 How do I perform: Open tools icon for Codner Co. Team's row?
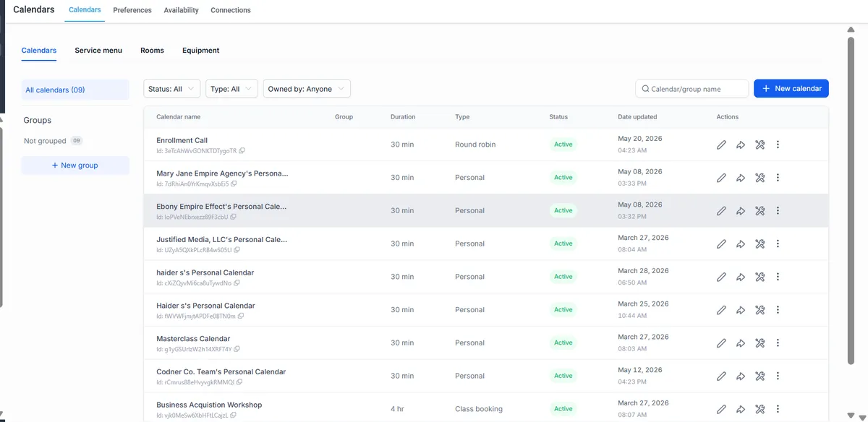(x=759, y=376)
